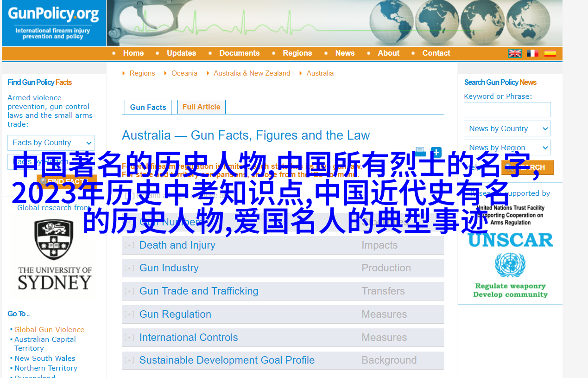Image resolution: width=588 pixels, height=378 pixels.
Task: Select the Gun Facts tab
Action: (x=148, y=107)
